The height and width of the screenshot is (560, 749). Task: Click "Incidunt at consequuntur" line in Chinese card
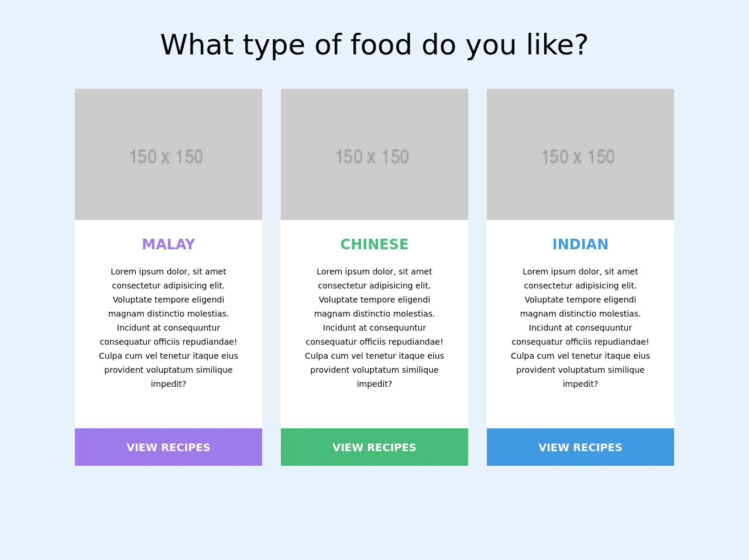374,328
